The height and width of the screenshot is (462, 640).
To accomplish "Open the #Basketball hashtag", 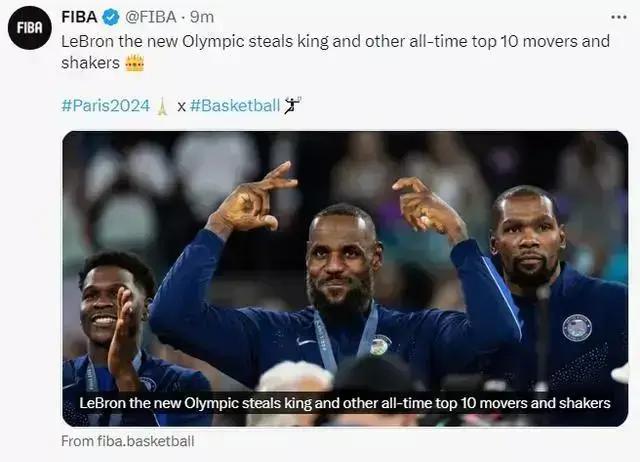I will [234, 105].
